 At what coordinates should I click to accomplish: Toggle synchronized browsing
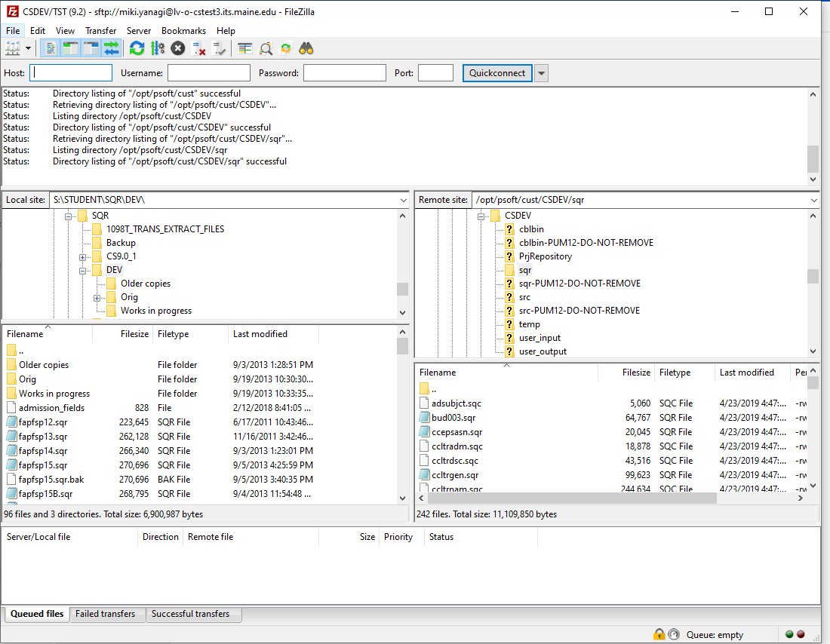tap(286, 49)
